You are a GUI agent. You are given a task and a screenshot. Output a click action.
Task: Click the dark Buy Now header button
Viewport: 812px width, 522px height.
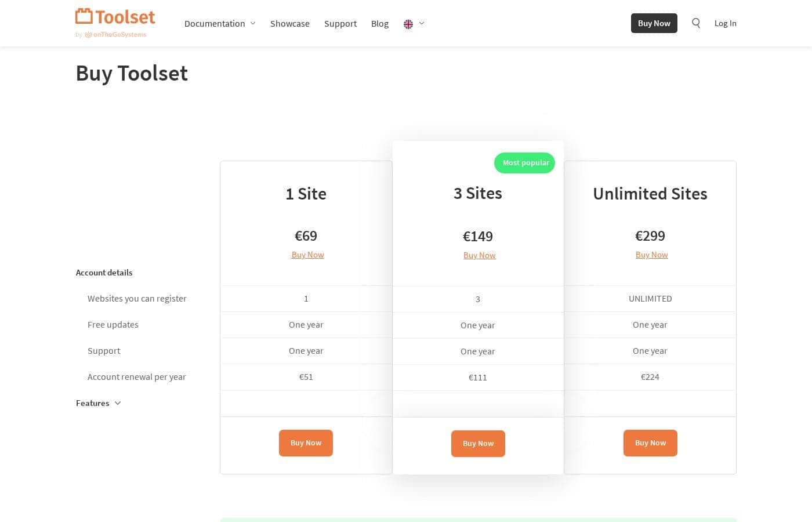[654, 23]
